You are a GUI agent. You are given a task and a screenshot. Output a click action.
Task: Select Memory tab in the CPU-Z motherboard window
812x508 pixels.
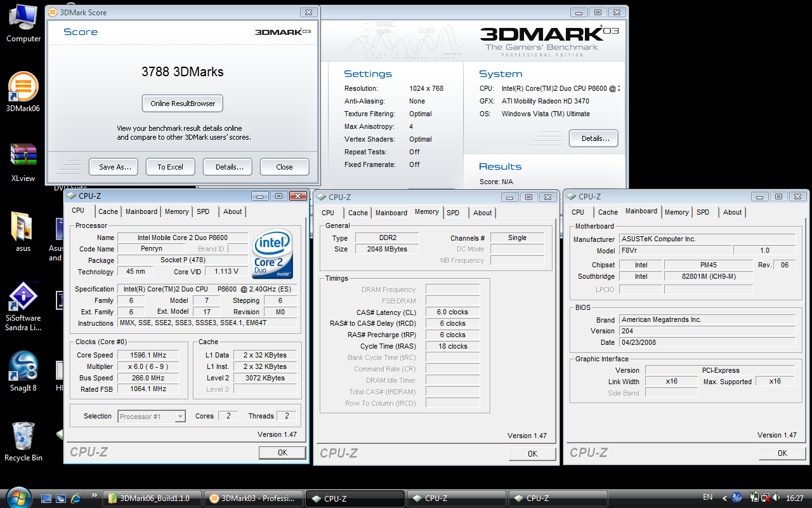coord(677,212)
